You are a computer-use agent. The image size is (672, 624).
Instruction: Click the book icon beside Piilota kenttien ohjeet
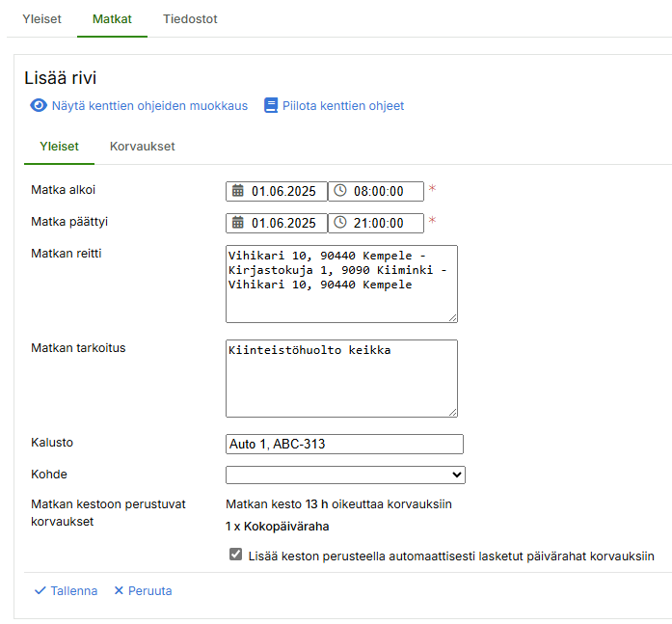[x=271, y=106]
